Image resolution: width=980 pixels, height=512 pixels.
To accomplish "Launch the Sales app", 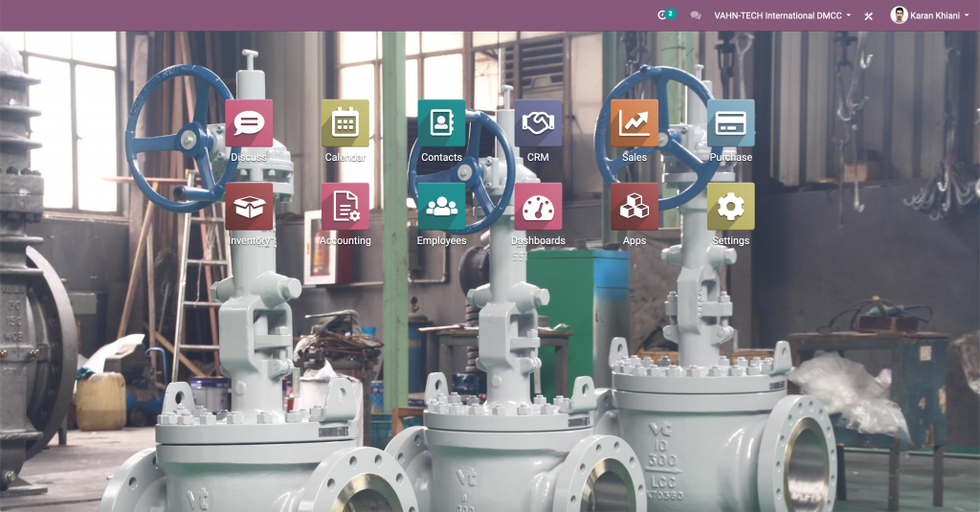I will (634, 123).
